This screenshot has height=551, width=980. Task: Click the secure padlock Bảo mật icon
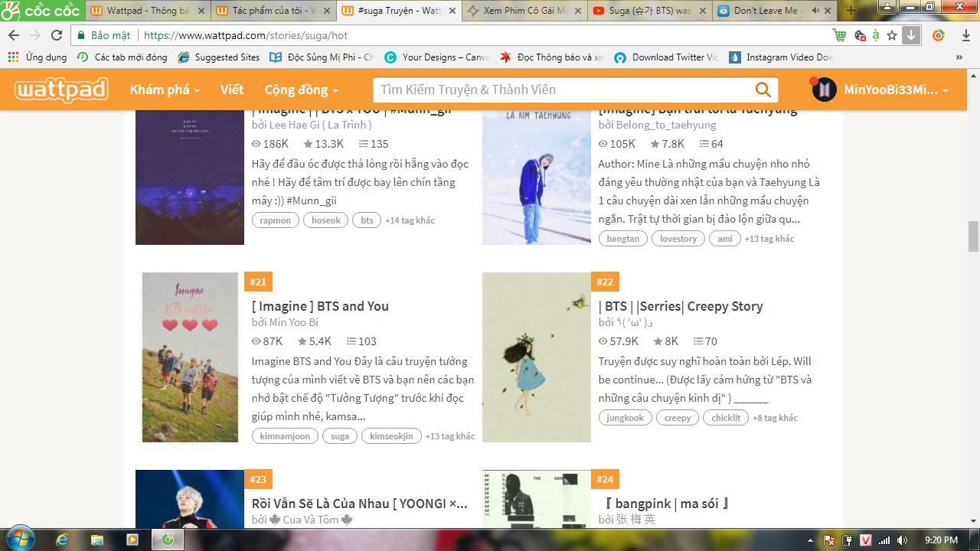pyautogui.click(x=81, y=35)
